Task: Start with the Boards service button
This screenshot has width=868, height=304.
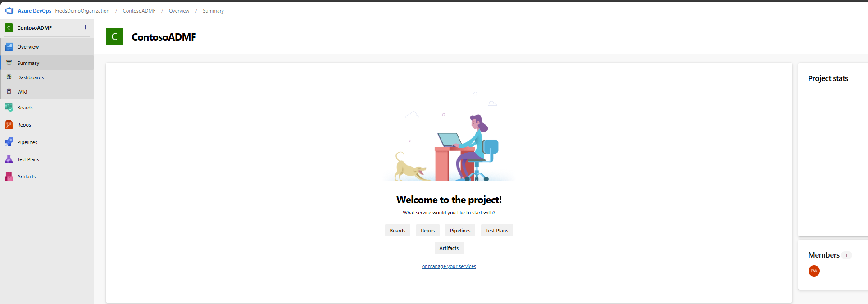Action: pos(398,231)
